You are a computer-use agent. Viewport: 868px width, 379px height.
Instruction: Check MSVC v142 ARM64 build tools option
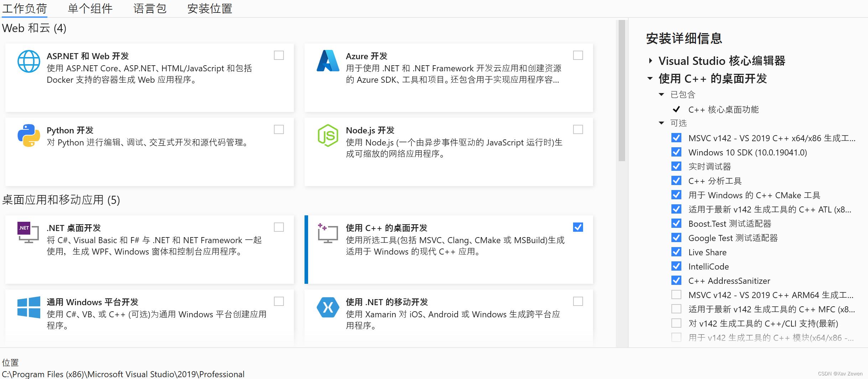pyautogui.click(x=676, y=295)
